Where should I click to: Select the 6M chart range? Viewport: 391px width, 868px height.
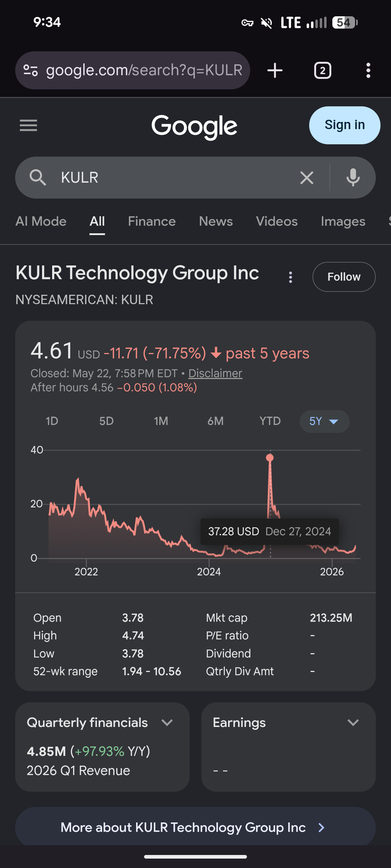(x=215, y=421)
